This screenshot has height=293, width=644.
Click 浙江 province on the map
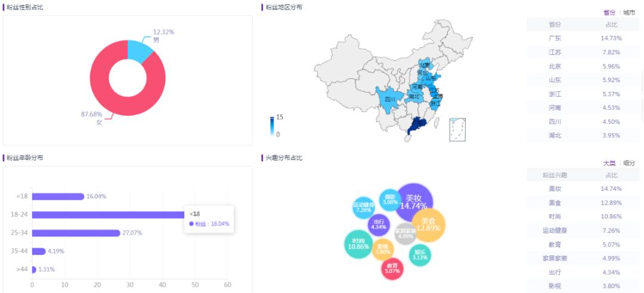click(435, 103)
